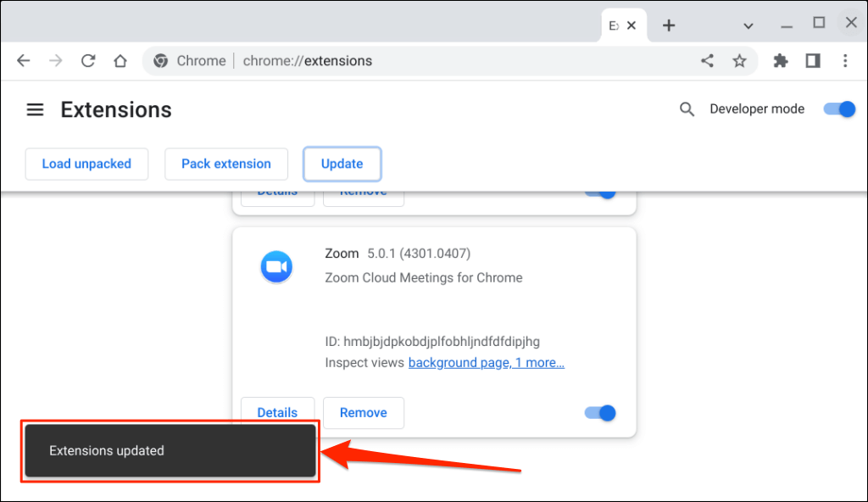The height and width of the screenshot is (502, 868).
Task: Maximize the Chrome window
Action: pyautogui.click(x=819, y=23)
